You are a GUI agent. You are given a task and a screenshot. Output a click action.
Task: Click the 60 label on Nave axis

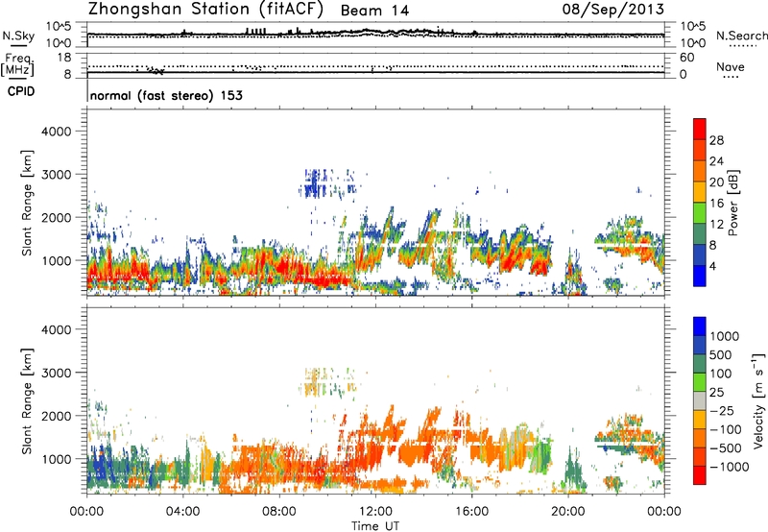[x=686, y=58]
